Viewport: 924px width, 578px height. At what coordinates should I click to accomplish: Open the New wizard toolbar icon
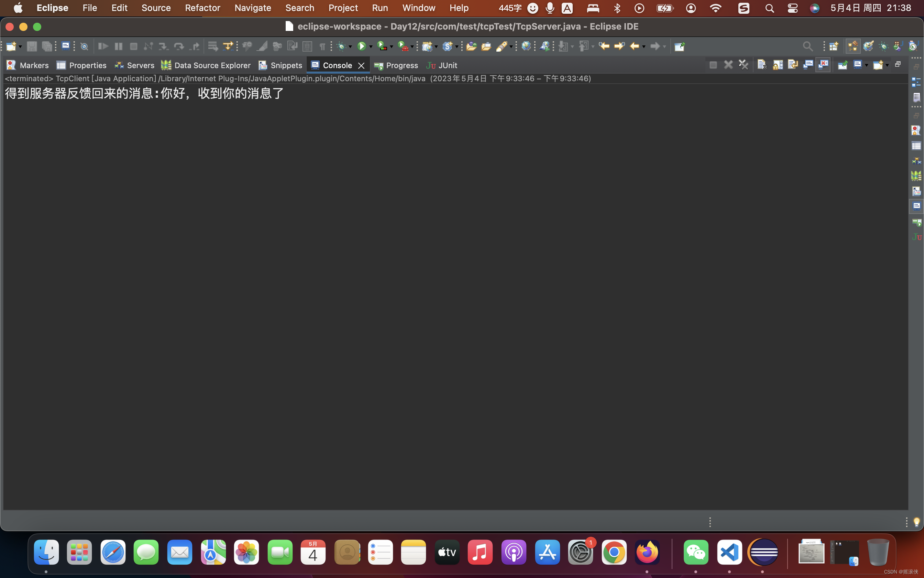[x=11, y=46]
